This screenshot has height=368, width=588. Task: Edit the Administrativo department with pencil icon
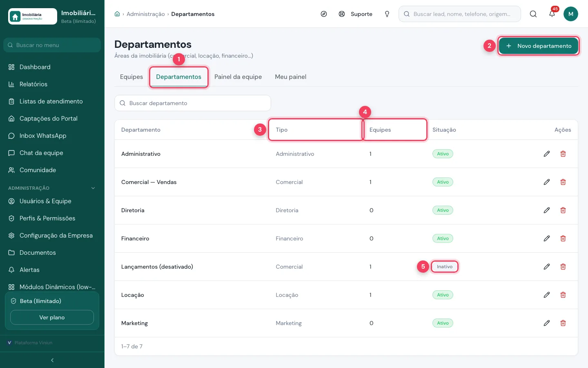(547, 154)
